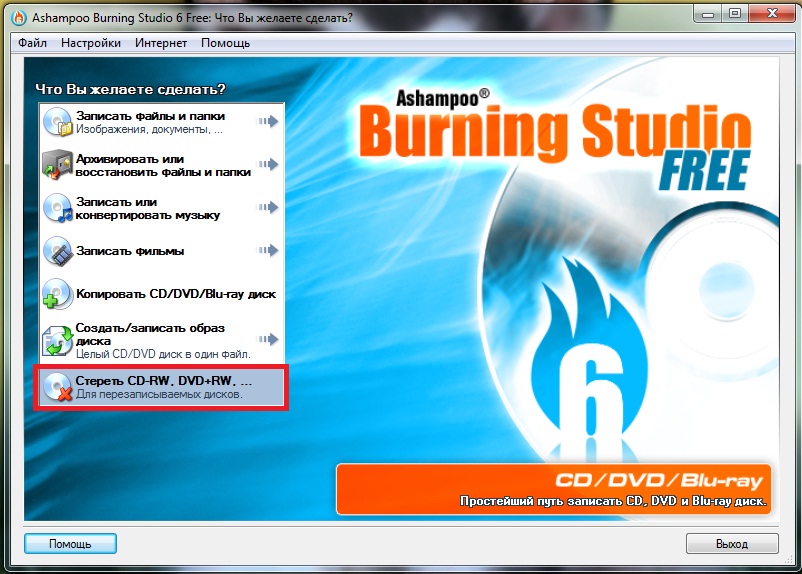802x574 pixels.
Task: Choose the 'Записать фильмы' entry
Action: coord(162,251)
